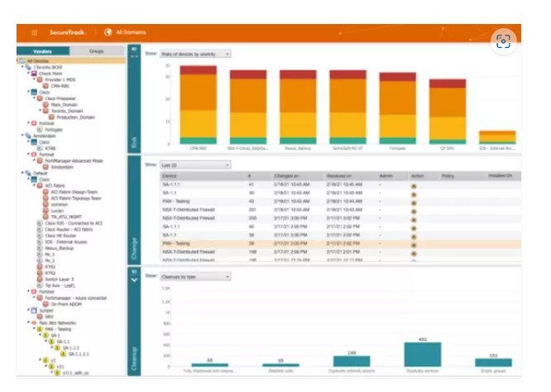Screen dimensions: 551x392
Task: Select Toronto_Domain in the device tree
Action: pos(67,111)
